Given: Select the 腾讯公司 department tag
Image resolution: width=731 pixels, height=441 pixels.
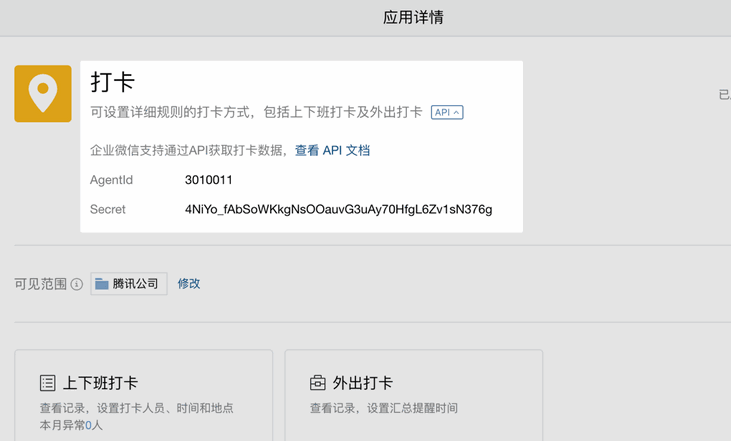Looking at the screenshot, I should point(129,283).
